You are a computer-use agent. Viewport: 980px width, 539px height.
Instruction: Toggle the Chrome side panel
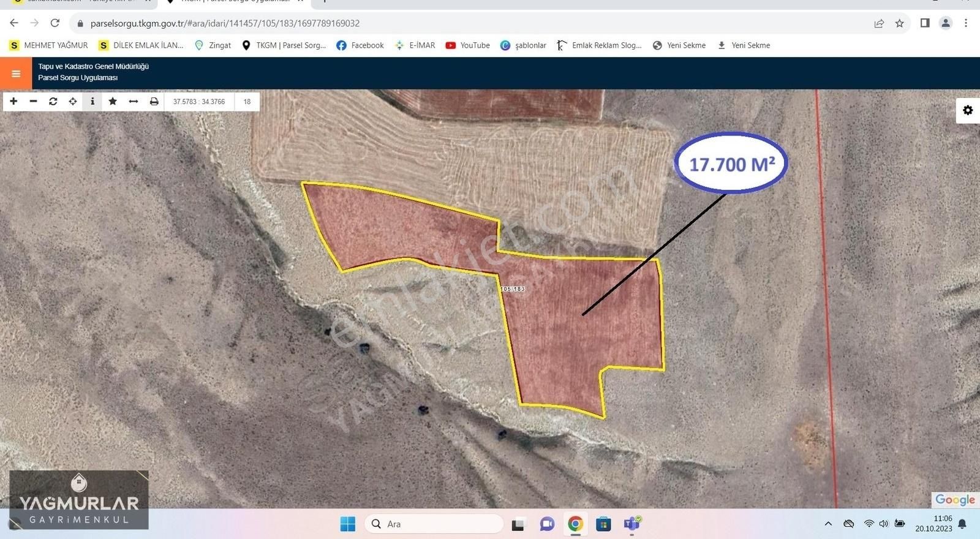point(925,23)
